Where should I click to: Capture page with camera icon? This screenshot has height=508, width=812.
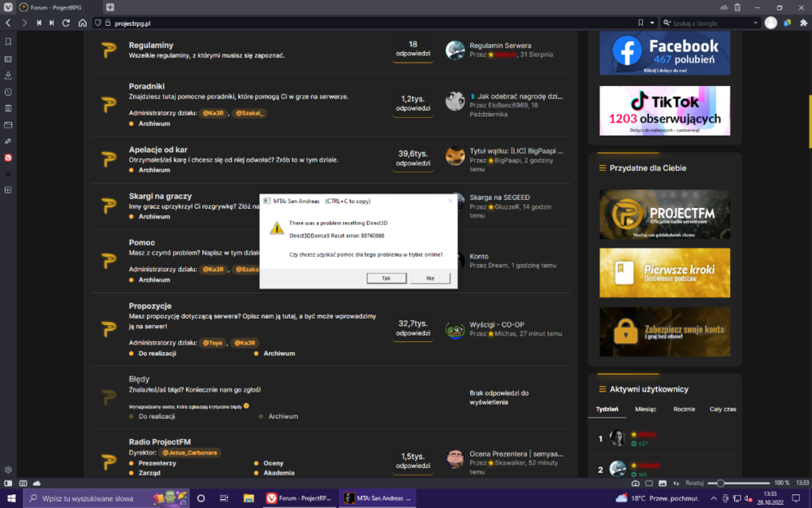coord(636,483)
